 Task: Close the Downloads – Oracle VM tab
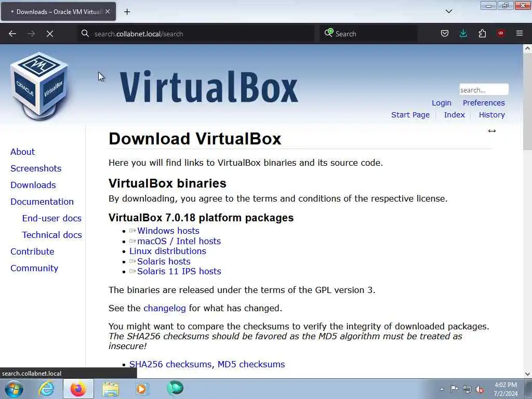[108, 11]
